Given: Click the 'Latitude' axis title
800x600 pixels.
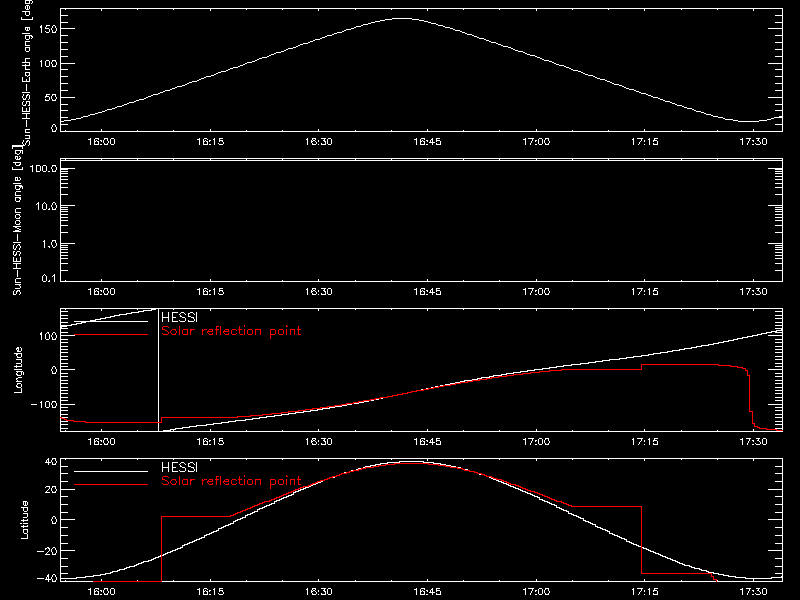Looking at the screenshot, I should (24, 520).
